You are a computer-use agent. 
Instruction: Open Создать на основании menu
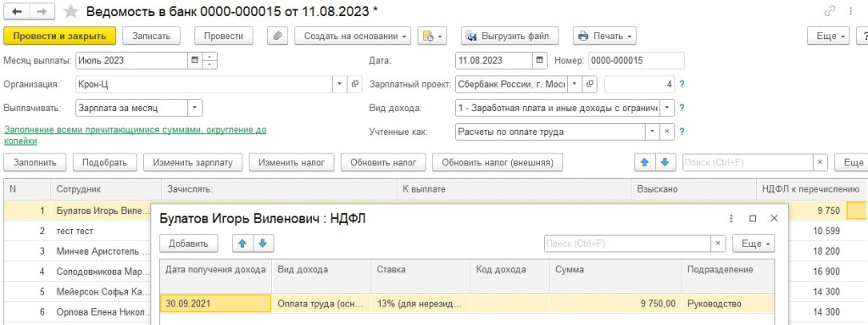click(x=353, y=36)
